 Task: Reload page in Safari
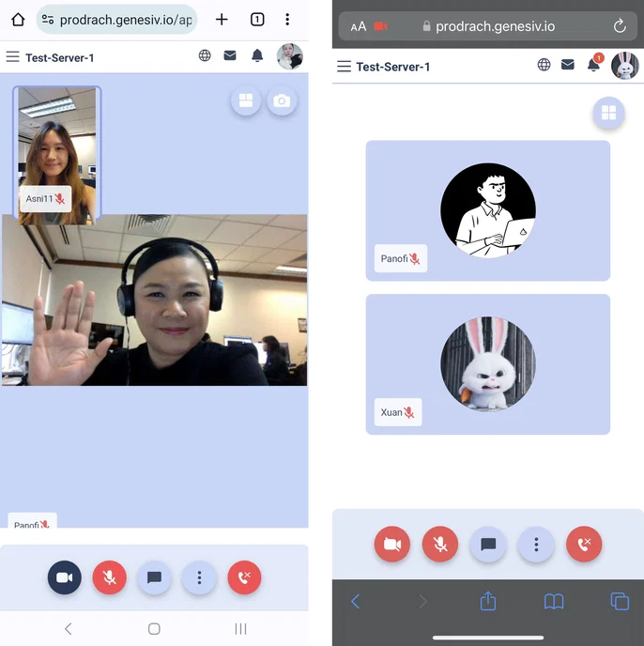coord(620,26)
